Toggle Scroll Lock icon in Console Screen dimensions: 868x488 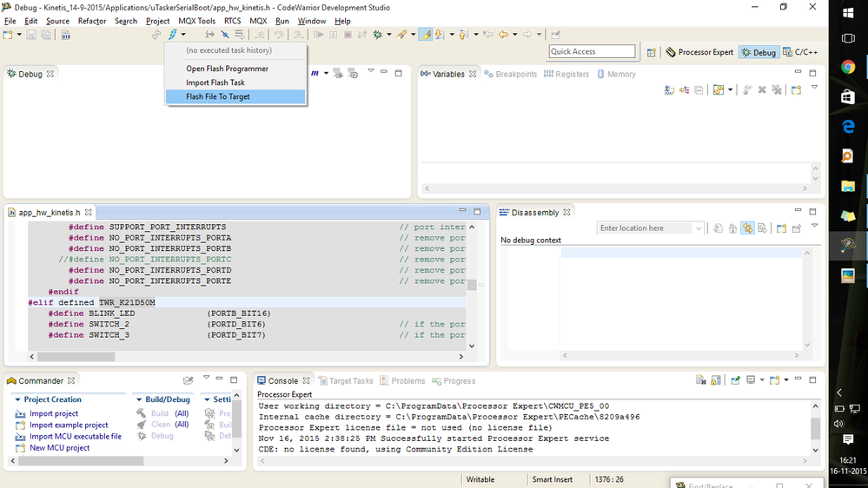pyautogui.click(x=716, y=380)
